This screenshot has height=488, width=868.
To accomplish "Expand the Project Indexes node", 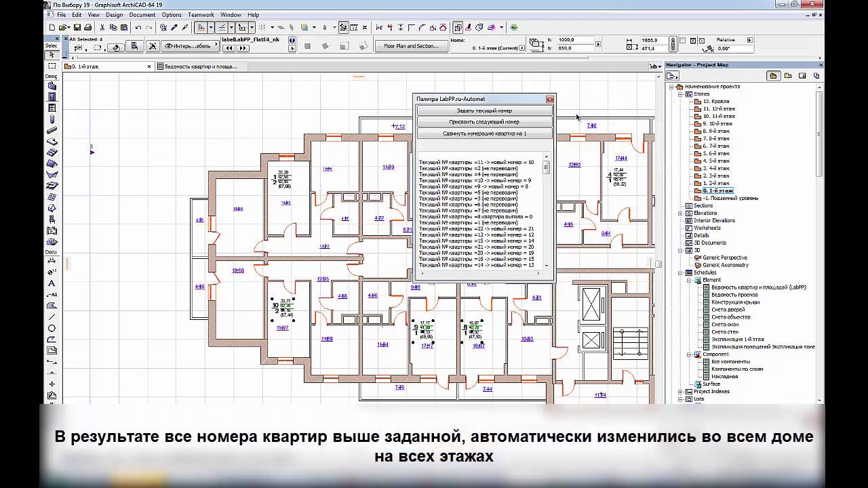I will 680,391.
